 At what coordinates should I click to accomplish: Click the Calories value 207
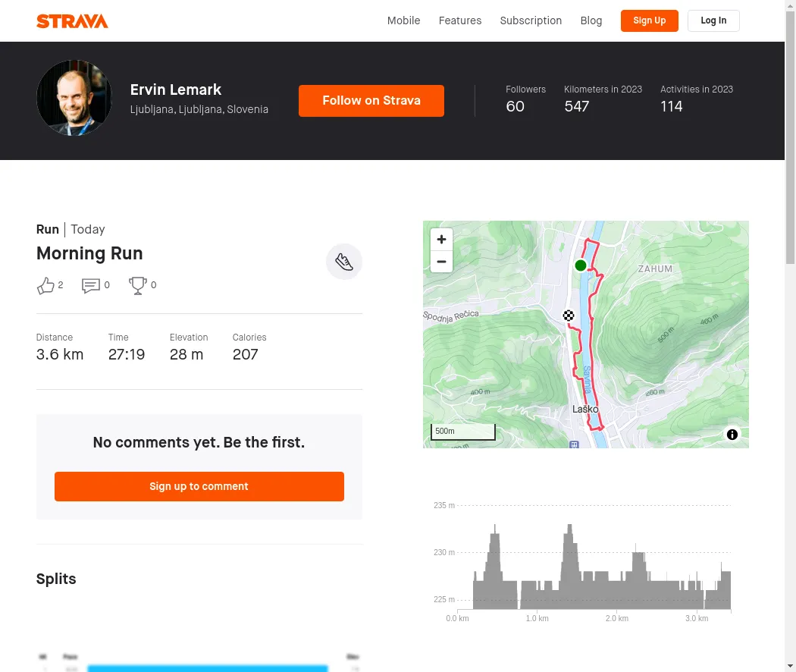[x=245, y=354]
